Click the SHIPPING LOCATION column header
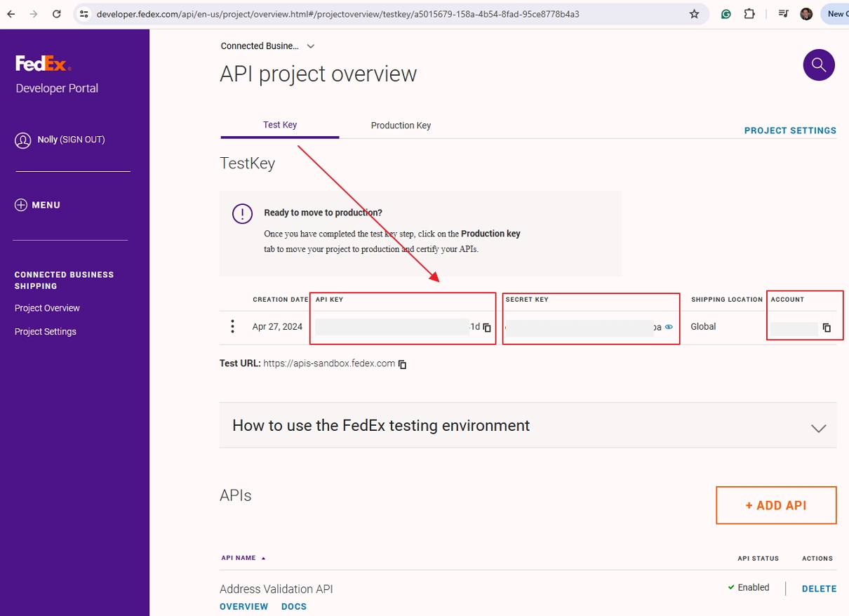This screenshot has width=849, height=616. (727, 300)
